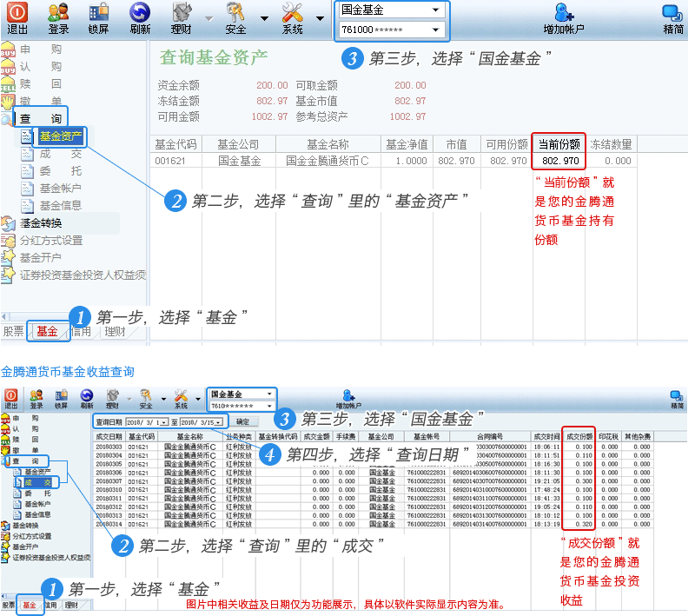Click 国金金腾通货币C cell in upper table
Image resolution: width=695 pixels, height=616 pixels.
[328, 161]
